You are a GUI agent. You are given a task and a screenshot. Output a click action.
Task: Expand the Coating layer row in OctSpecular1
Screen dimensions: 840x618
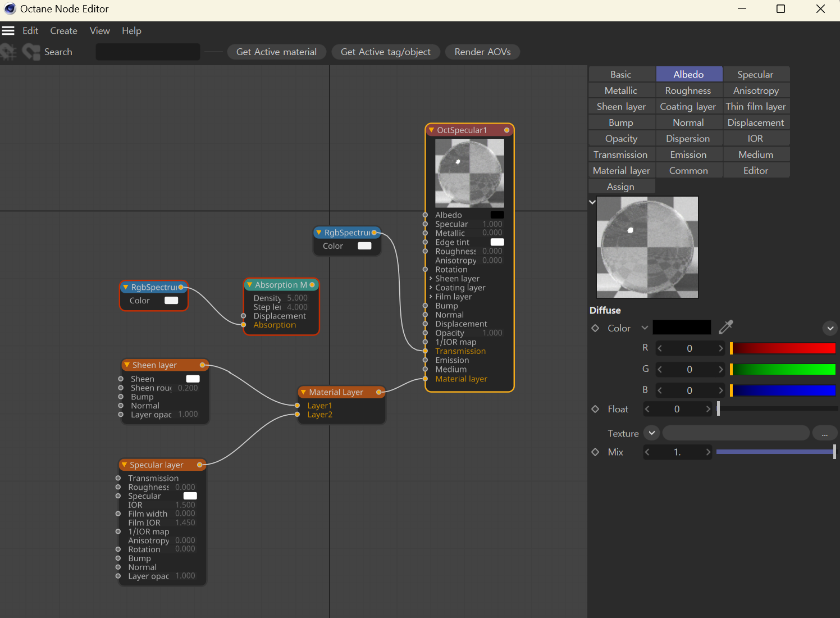(x=431, y=288)
